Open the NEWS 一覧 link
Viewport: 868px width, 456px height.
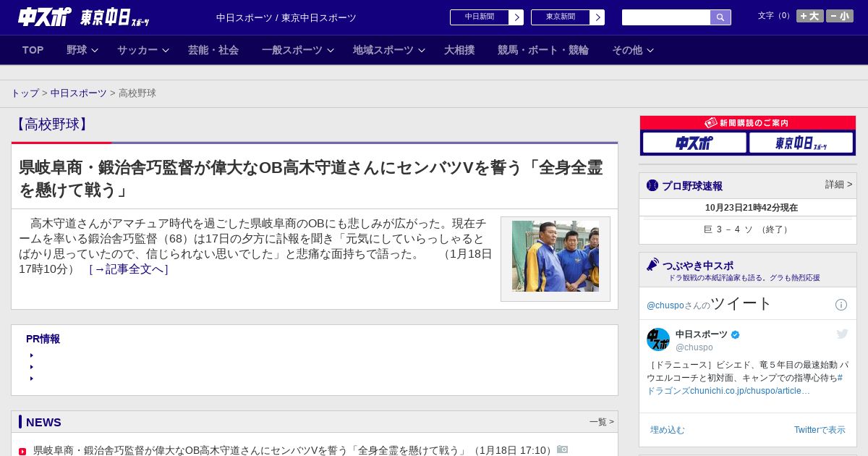coord(601,422)
